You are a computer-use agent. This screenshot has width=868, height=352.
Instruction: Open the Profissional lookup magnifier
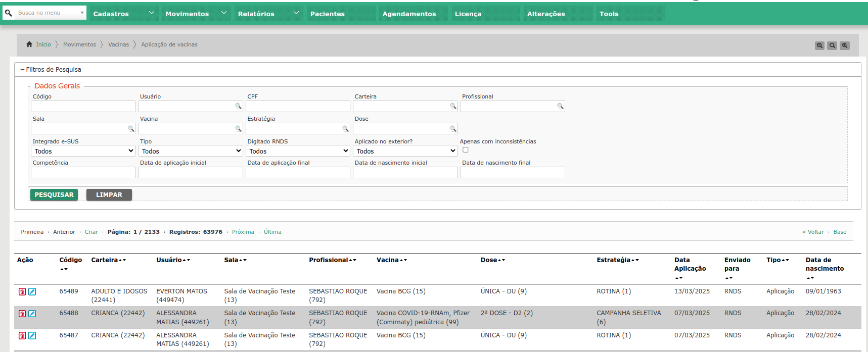(560, 106)
